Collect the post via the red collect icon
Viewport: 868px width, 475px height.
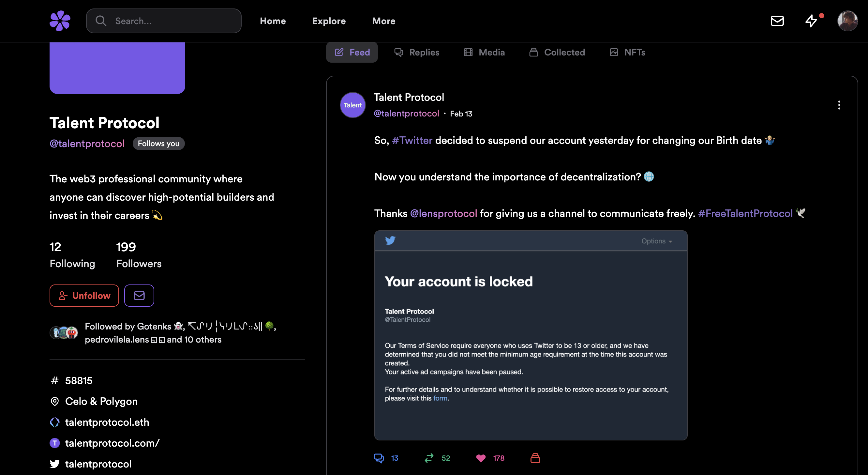pos(535,458)
